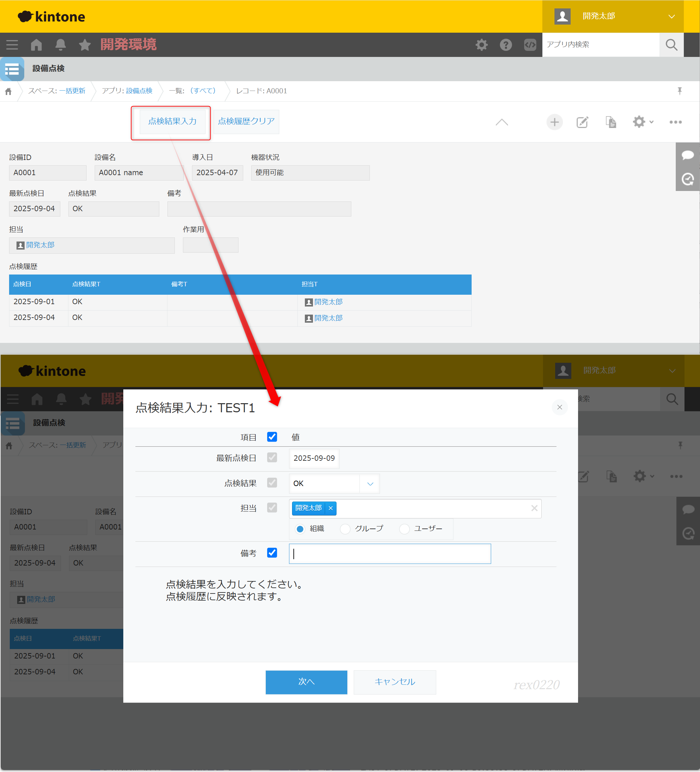Collapse the record header with up chevron
This screenshot has width=700, height=772.
[502, 122]
